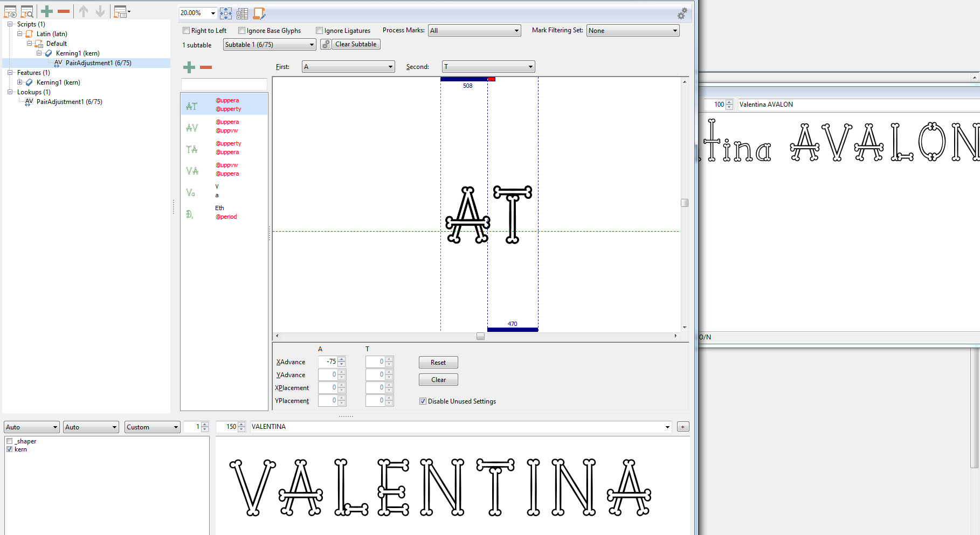Click the plus button beside preview text
980x535 pixels.
point(683,427)
